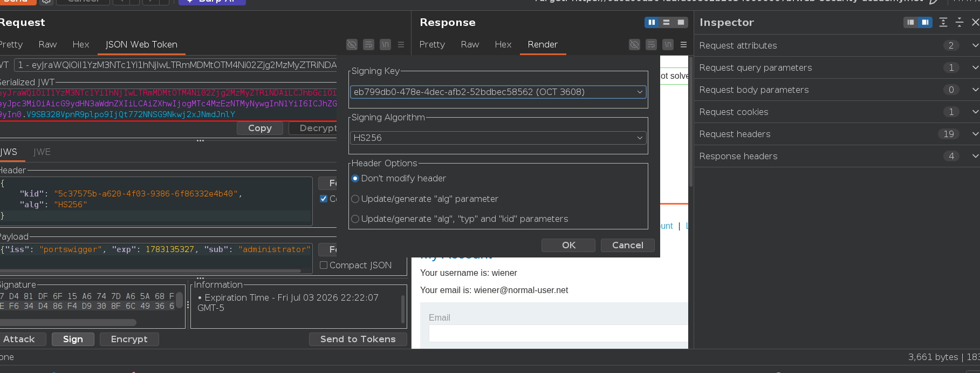Switch Response view to Hex tab
980x373 pixels.
[503, 44]
